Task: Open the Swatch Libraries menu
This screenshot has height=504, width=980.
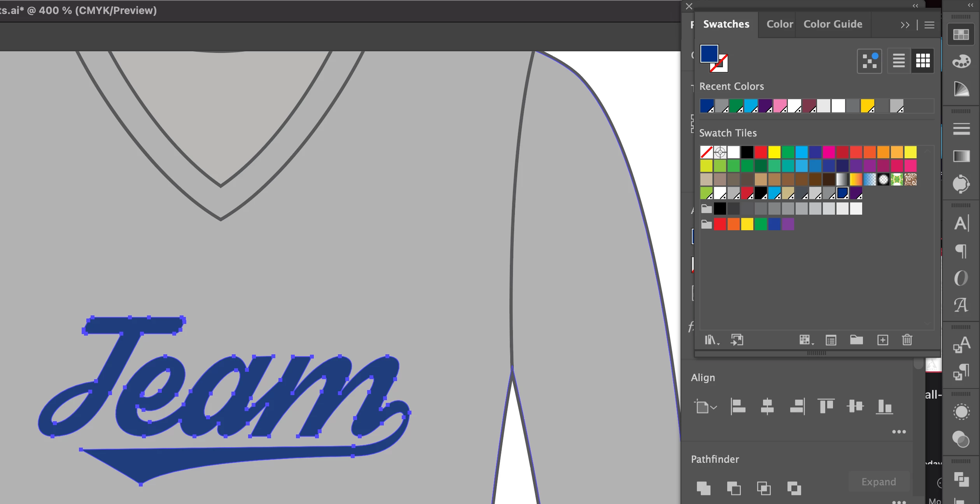Action: (x=711, y=340)
